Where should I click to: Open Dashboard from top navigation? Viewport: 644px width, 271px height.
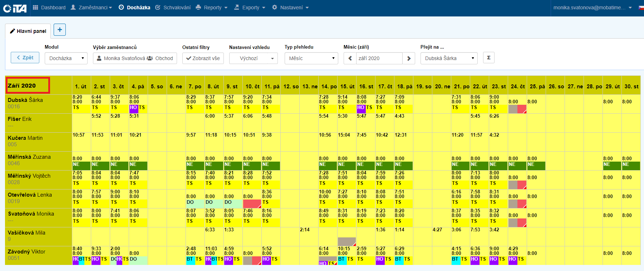[x=49, y=8]
